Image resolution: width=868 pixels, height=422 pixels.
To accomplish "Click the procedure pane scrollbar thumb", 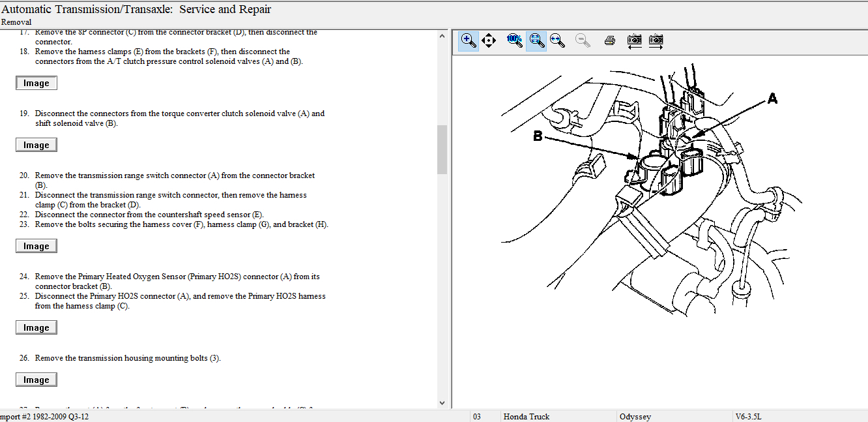I will 442,149.
